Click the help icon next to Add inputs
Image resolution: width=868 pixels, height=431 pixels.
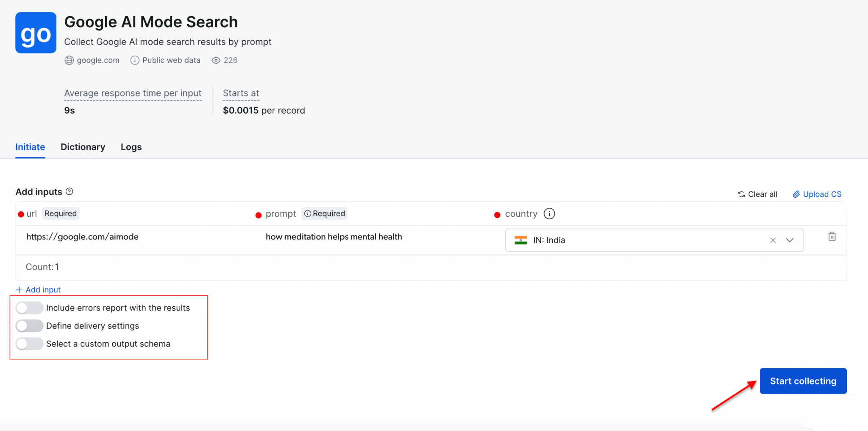pyautogui.click(x=70, y=191)
